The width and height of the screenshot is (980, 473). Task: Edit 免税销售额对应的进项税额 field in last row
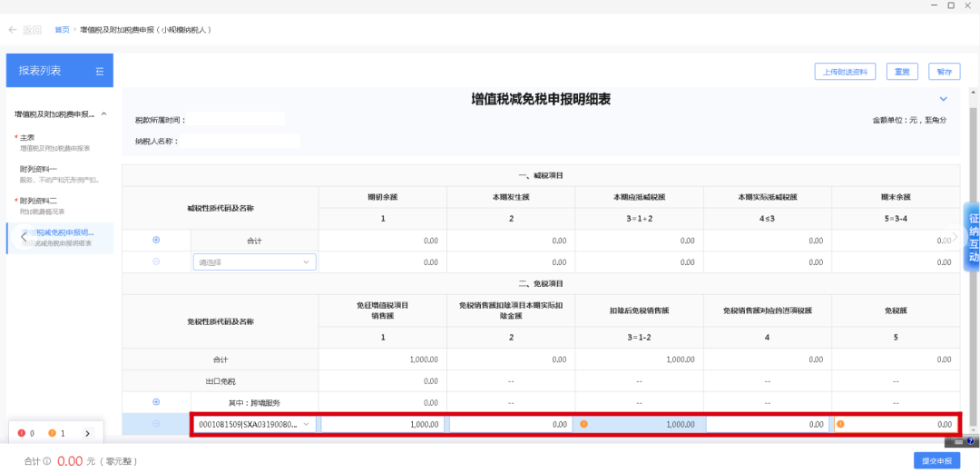pos(768,424)
